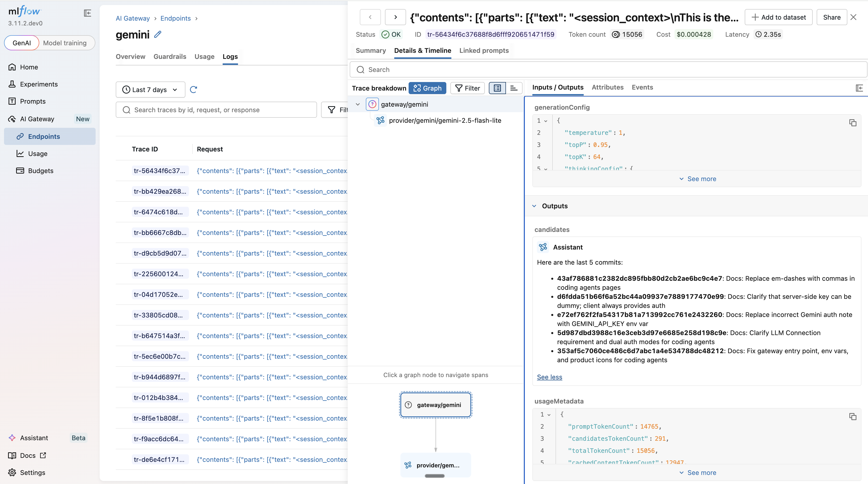This screenshot has height=484, width=868.
Task: Click Add to dataset button
Action: coord(778,17)
